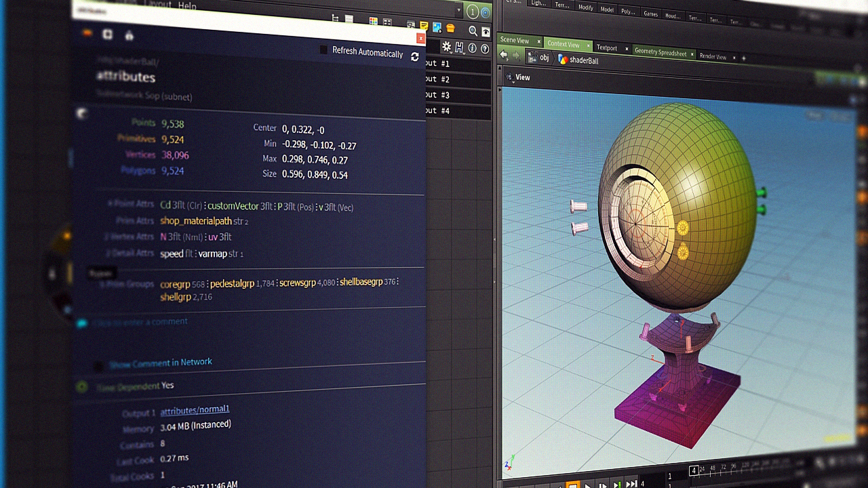Click the circled info icon in parameter pane

[473, 48]
